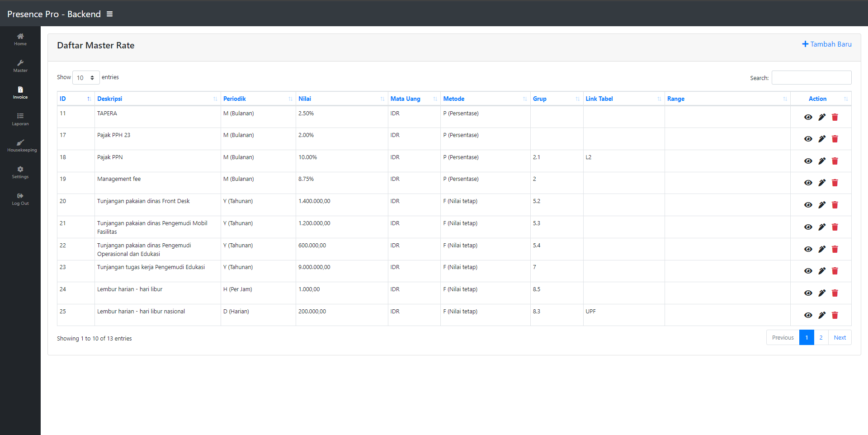Jump to pagination page 2
Image resolution: width=868 pixels, height=435 pixels.
pyautogui.click(x=821, y=337)
